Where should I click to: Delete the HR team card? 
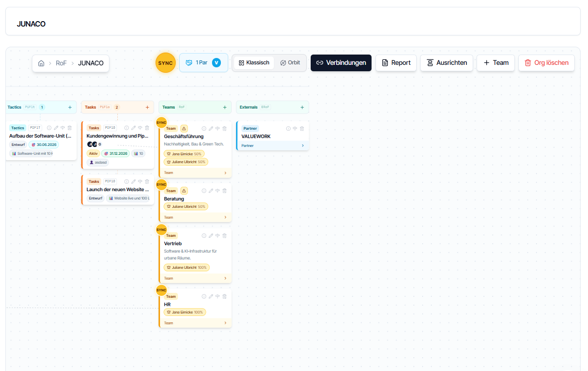coord(225,297)
